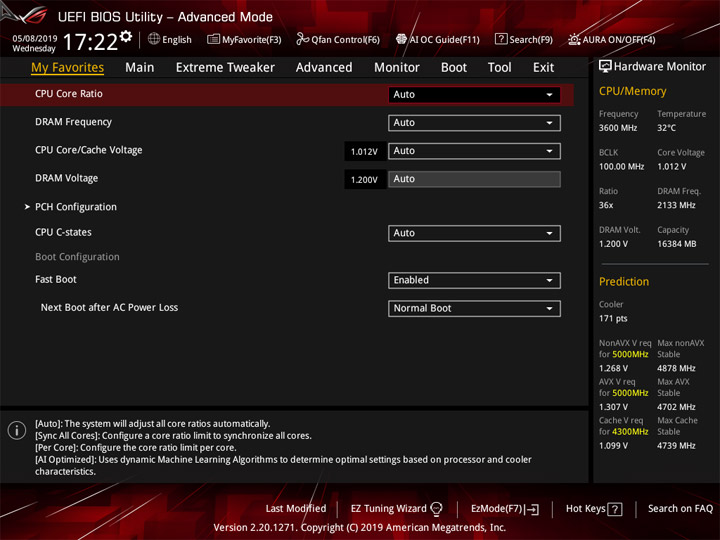
Task: Click the Qfan Control(F6) label
Action: 345,40
